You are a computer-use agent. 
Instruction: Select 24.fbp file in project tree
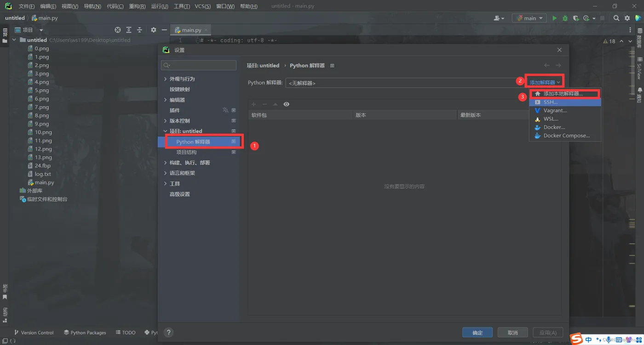point(39,166)
